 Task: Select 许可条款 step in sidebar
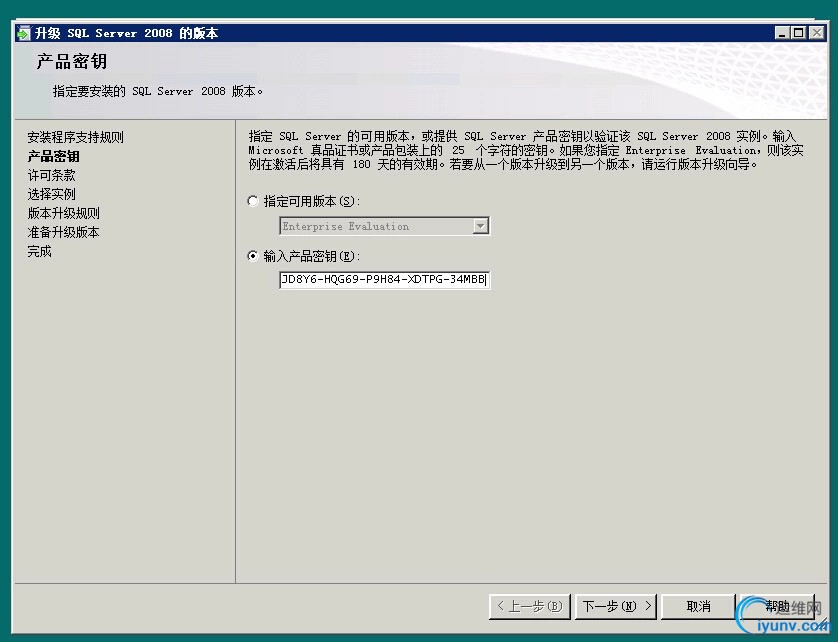click(x=51, y=175)
